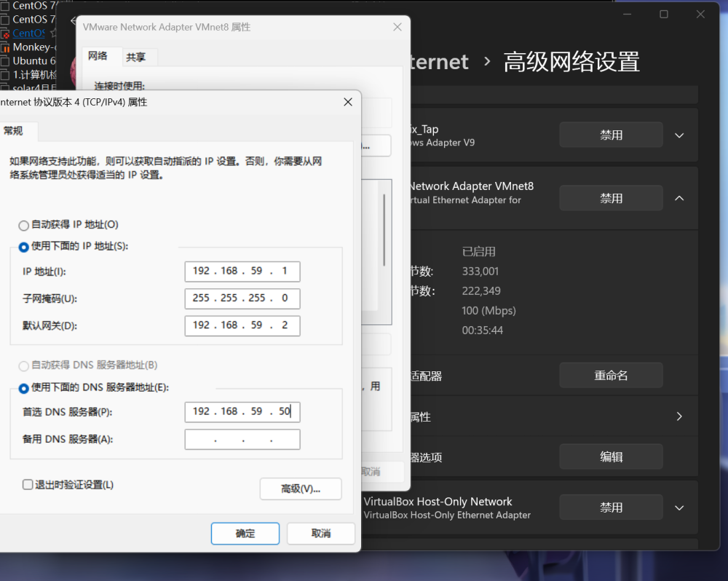The image size is (728, 581).
Task: Expand the VirtualBox Host-Only Network adapter
Action: point(679,507)
